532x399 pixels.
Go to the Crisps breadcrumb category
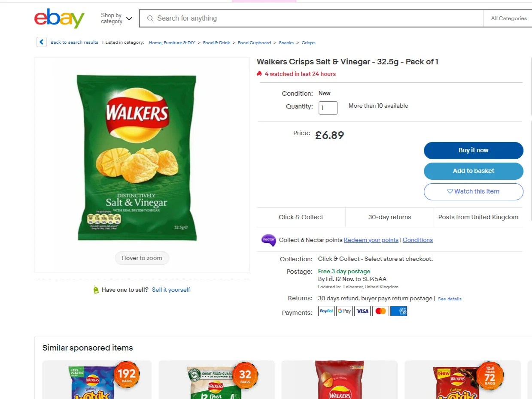[x=308, y=43]
